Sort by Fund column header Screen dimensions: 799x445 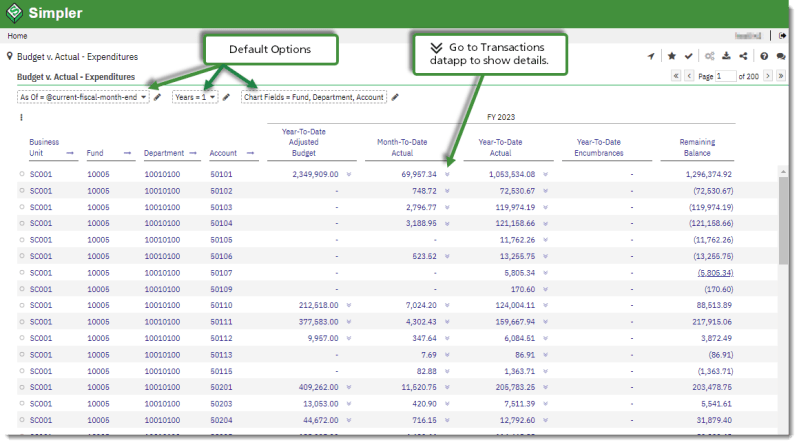click(x=95, y=153)
